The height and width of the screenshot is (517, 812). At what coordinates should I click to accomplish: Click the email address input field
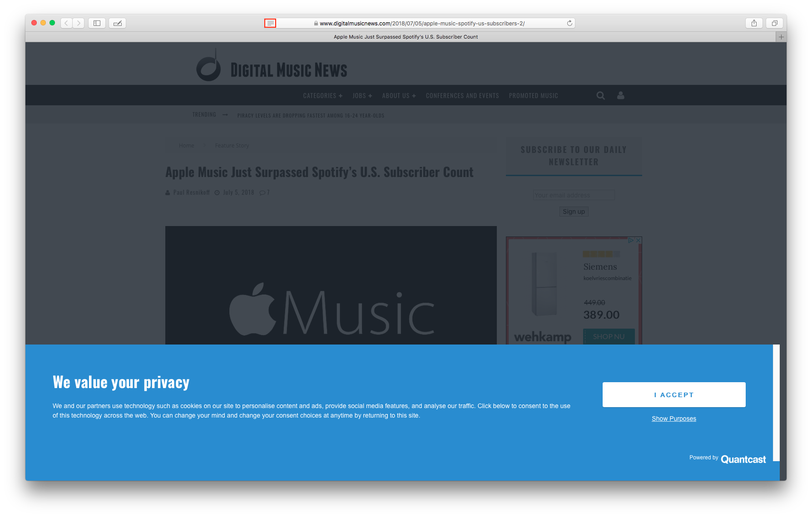pyautogui.click(x=574, y=195)
